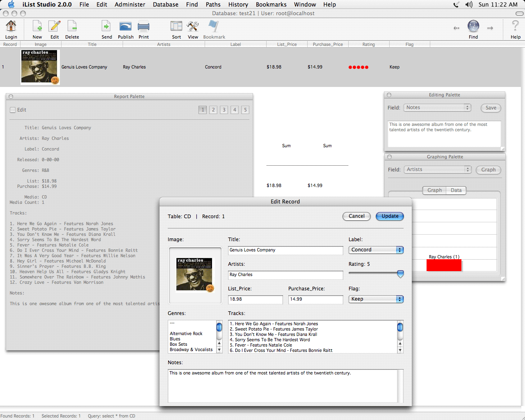Screen dimensions: 525x420
Task: Enable the Edit checkbox in Report Palette
Action: (x=13, y=110)
